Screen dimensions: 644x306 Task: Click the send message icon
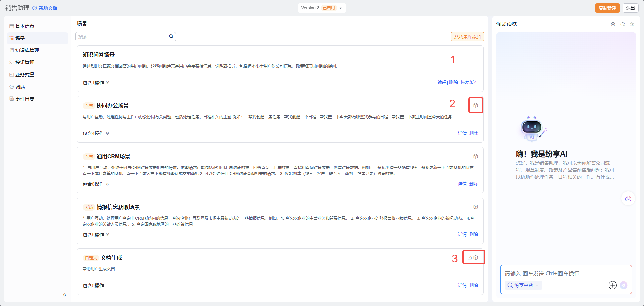pyautogui.click(x=624, y=285)
